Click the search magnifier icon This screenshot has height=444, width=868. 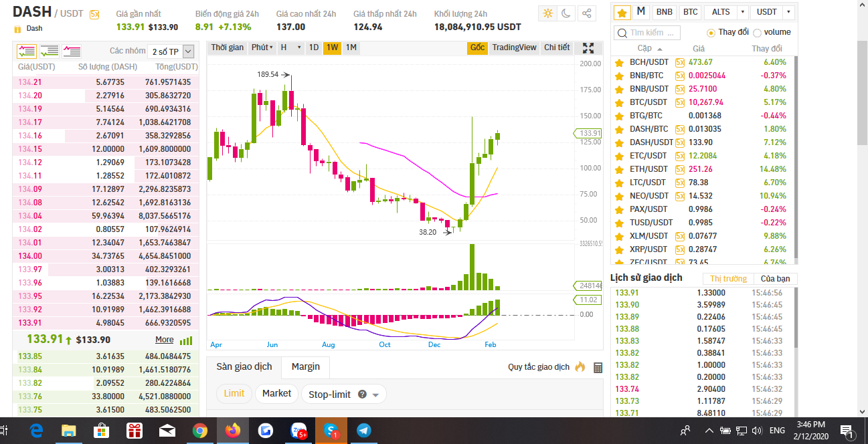(622, 33)
